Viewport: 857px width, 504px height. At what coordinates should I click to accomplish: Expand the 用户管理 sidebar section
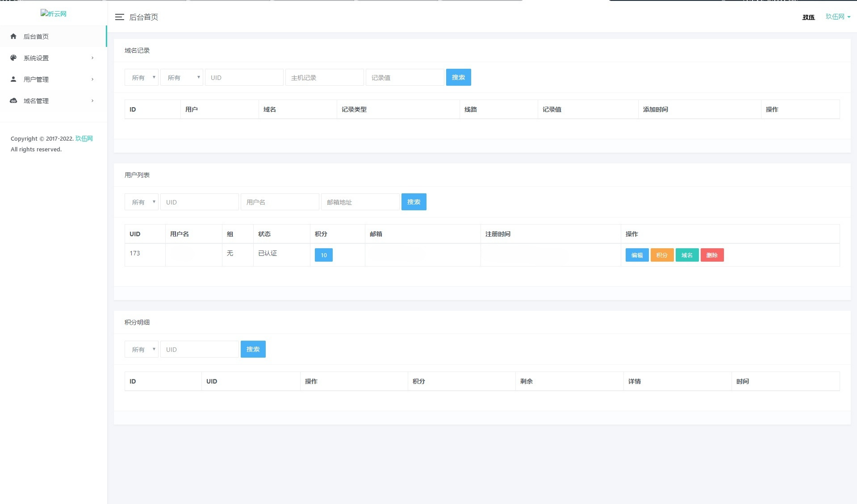(54, 79)
